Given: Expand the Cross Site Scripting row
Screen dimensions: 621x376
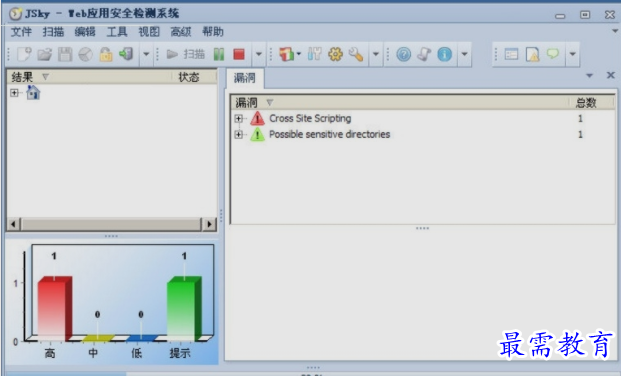Looking at the screenshot, I should [x=238, y=118].
